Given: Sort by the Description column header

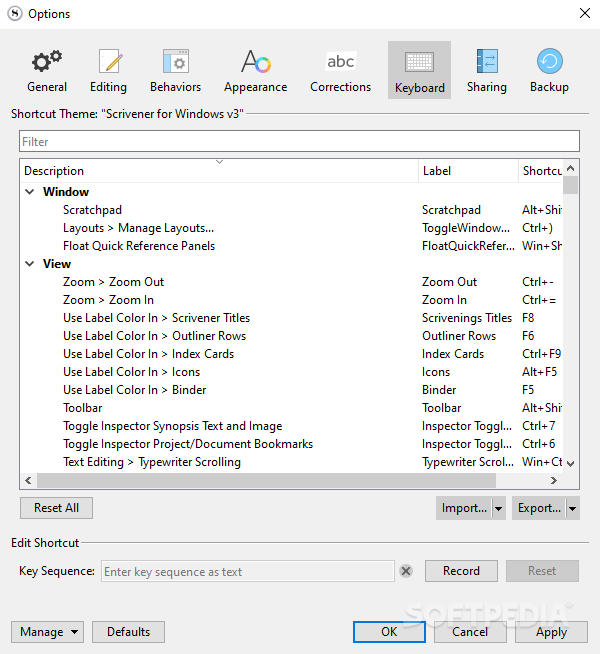Looking at the screenshot, I should 219,171.
